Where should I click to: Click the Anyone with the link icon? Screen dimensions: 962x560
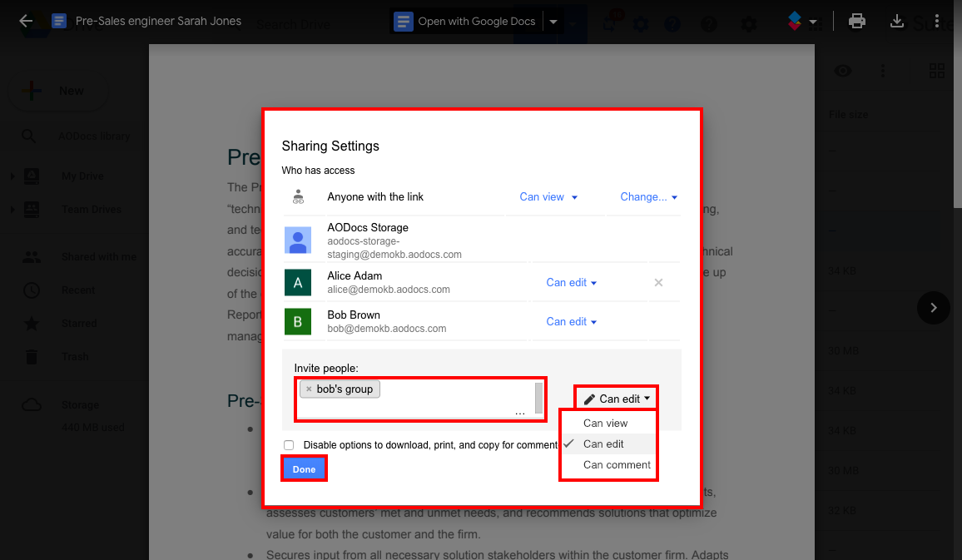point(298,197)
